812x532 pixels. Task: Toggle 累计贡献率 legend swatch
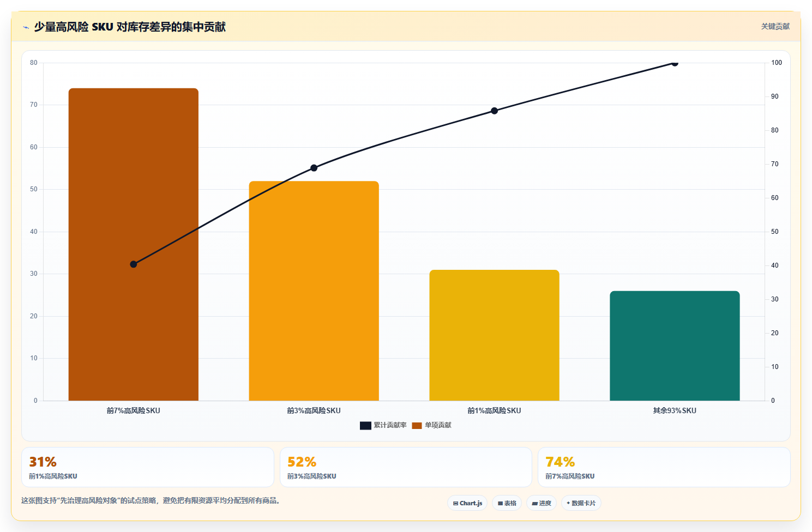[365, 425]
